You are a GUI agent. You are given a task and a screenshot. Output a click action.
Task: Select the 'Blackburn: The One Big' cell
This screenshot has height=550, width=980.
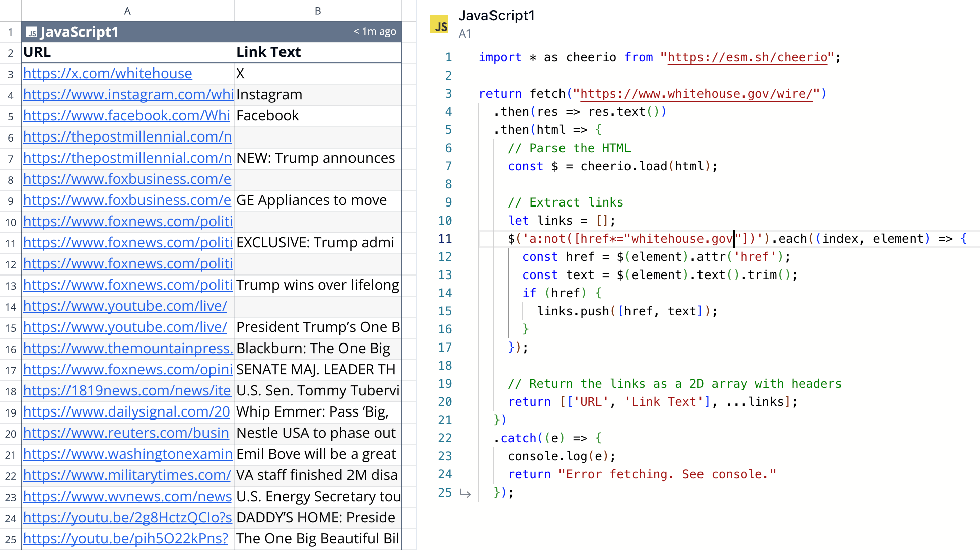point(318,349)
